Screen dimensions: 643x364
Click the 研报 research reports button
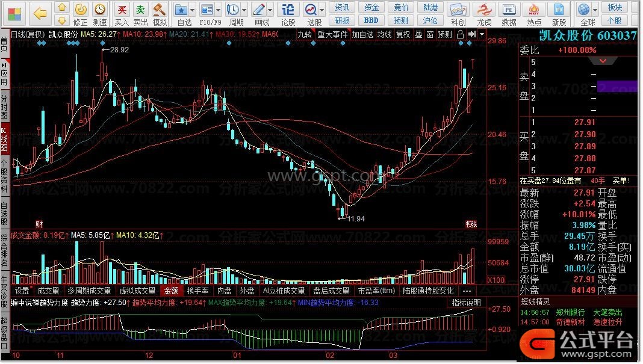click(x=342, y=20)
